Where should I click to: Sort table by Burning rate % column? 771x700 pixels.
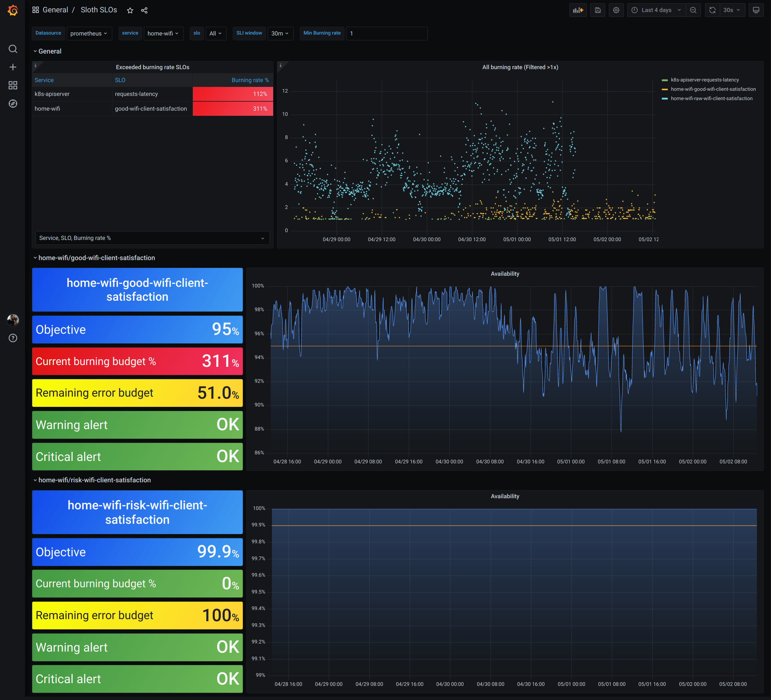pos(250,80)
